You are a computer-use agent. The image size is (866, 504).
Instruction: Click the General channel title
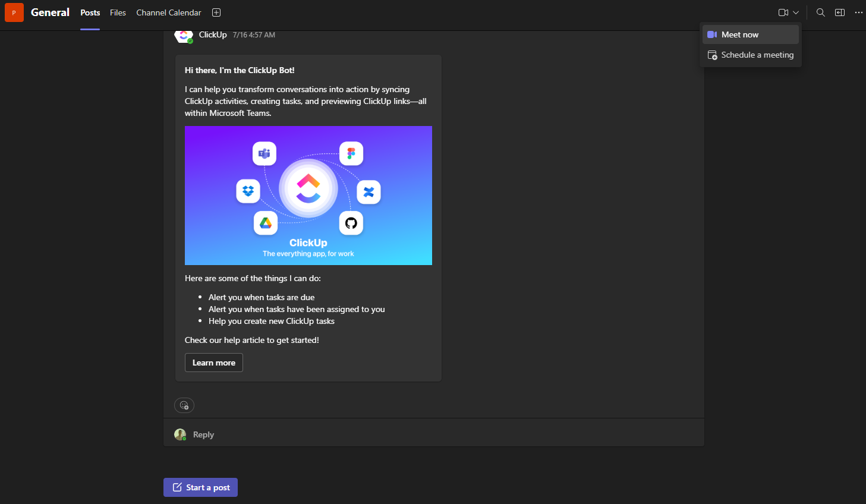click(x=50, y=12)
